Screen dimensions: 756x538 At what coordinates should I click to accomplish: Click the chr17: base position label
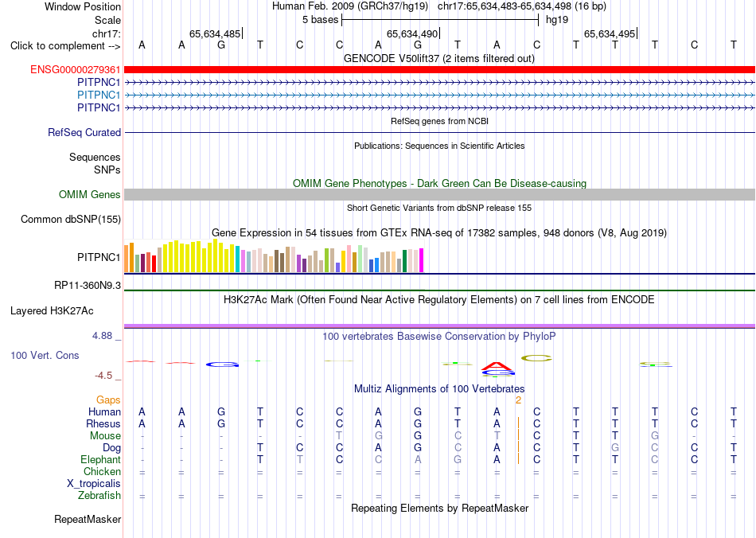(106, 33)
